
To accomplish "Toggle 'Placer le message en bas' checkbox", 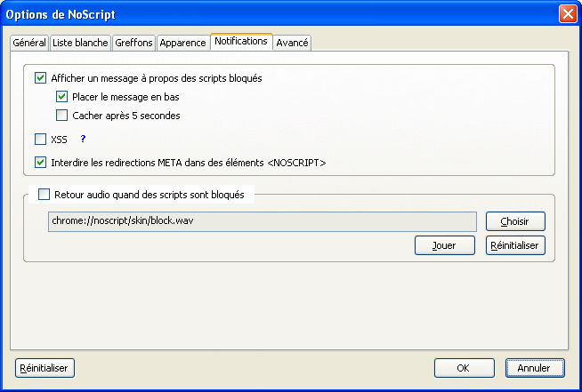I will (x=61, y=97).
